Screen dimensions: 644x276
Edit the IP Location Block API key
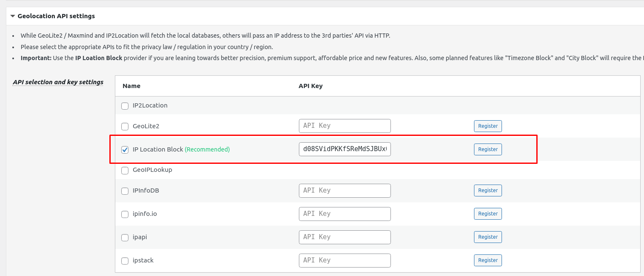pos(345,149)
